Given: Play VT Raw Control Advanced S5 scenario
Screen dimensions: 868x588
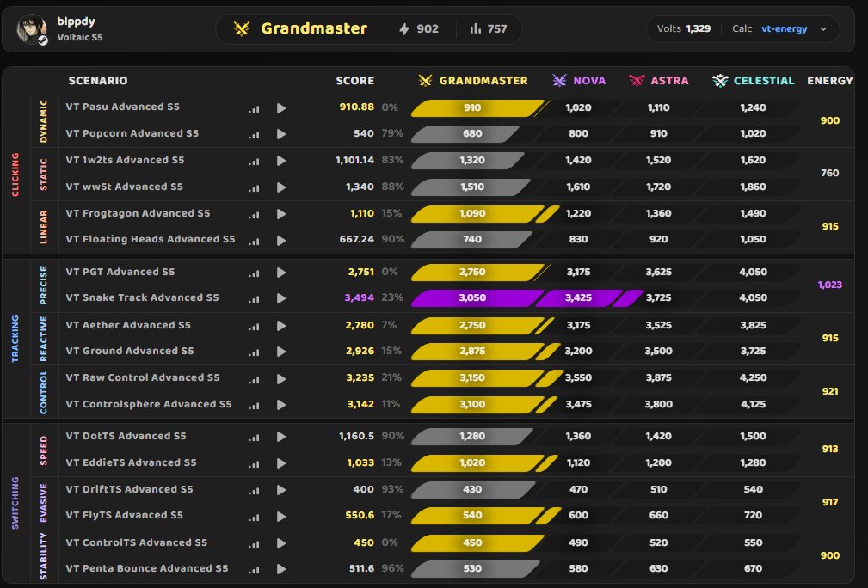Looking at the screenshot, I should pos(281,379).
